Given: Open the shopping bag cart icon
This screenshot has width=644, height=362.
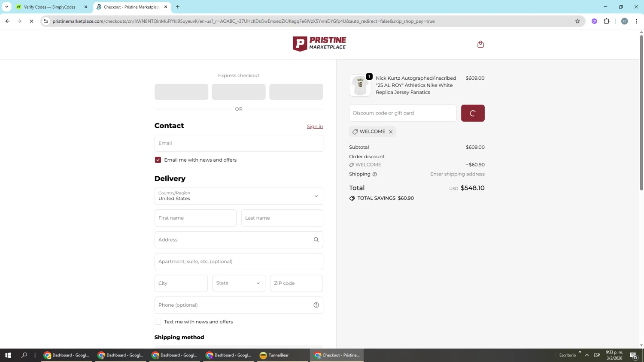Looking at the screenshot, I should (480, 44).
